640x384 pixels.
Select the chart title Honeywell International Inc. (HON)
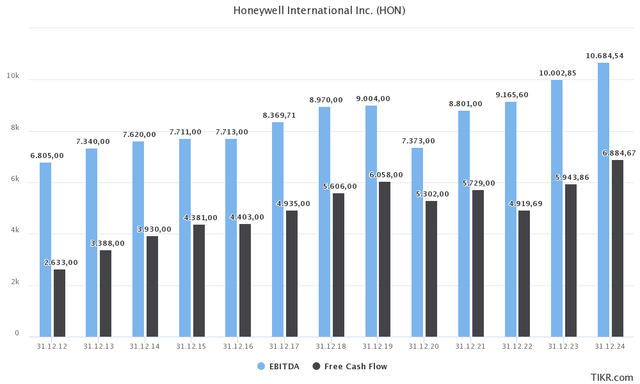click(319, 10)
